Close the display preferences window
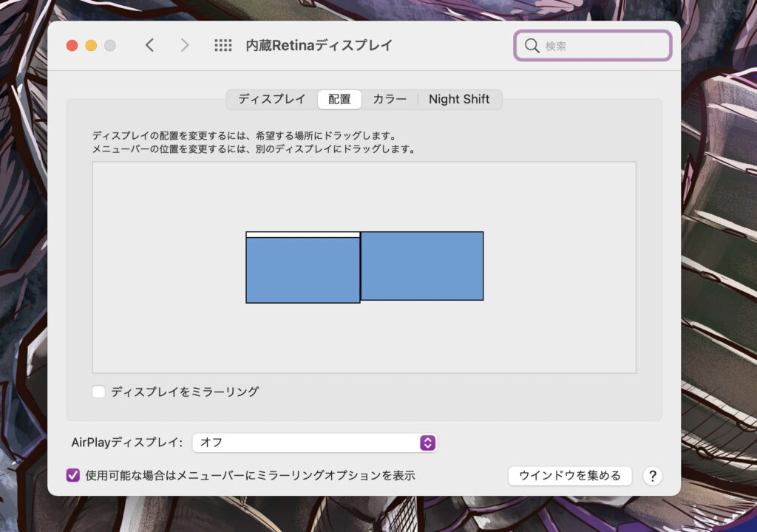The height and width of the screenshot is (532, 757). [72, 45]
